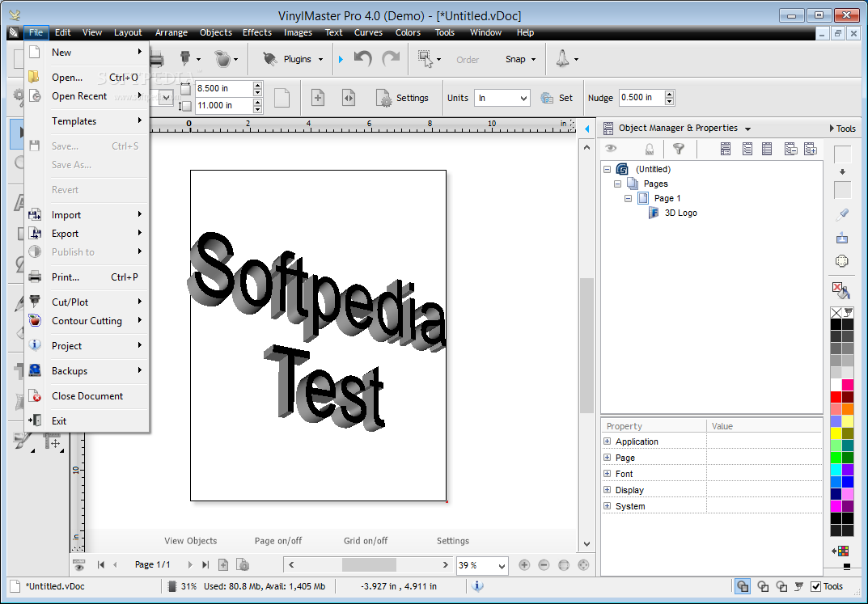This screenshot has width=868, height=604.
Task: Open the Cut/Plot submenu
Action: pyautogui.click(x=87, y=302)
